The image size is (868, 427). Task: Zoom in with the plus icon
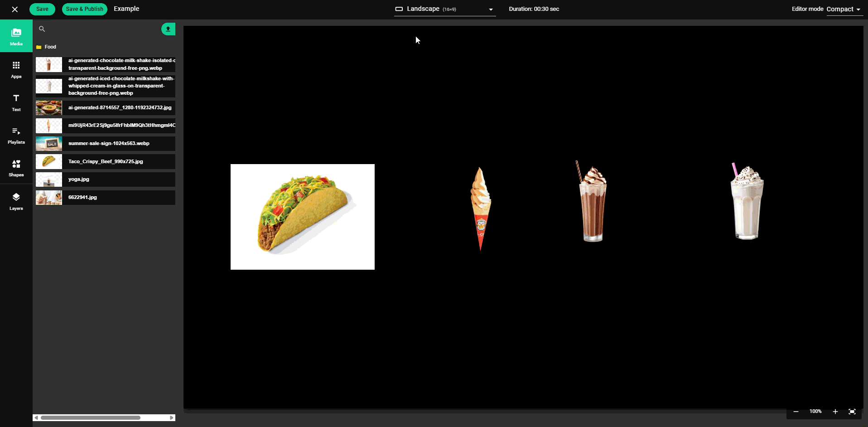coord(835,412)
